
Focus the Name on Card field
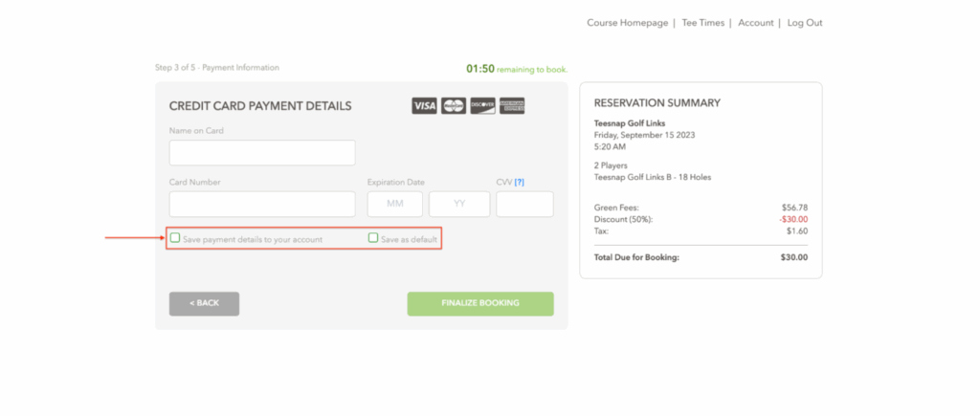coord(262,153)
